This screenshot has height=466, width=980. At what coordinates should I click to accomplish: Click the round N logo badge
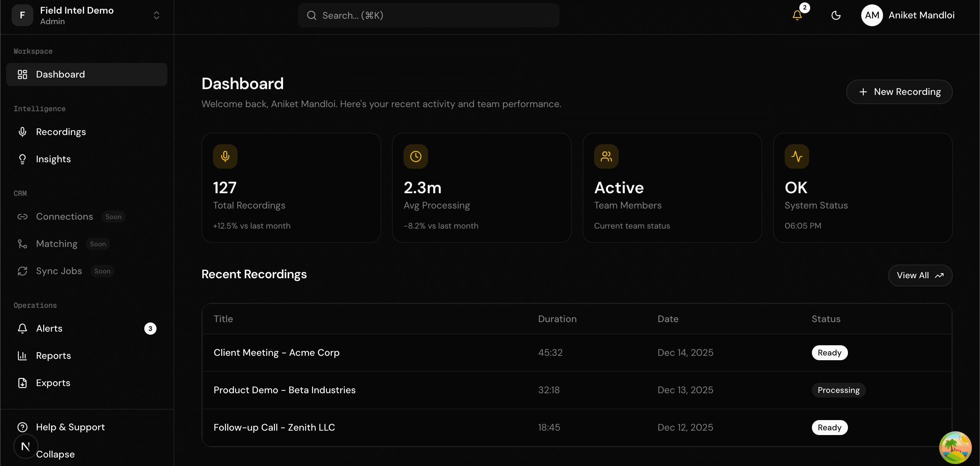(26, 446)
